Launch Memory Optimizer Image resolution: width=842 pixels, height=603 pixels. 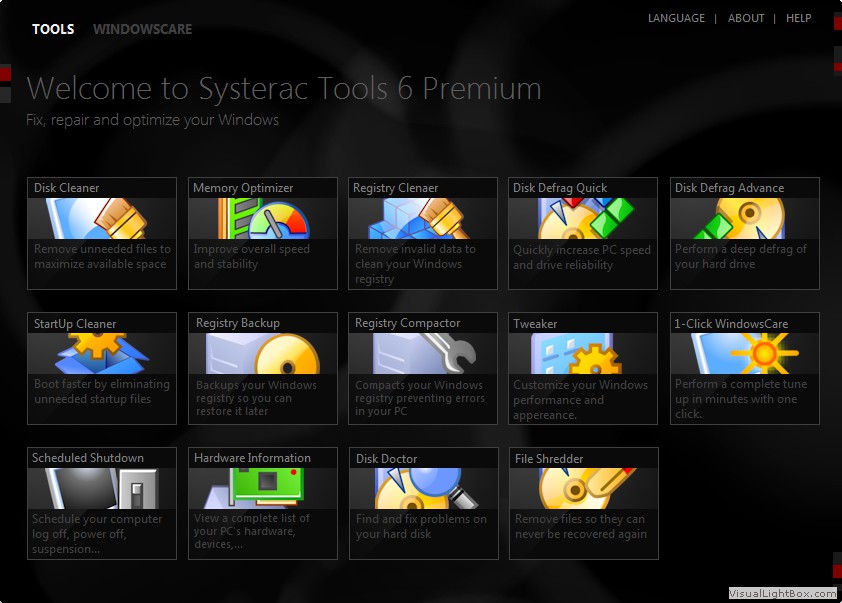[x=262, y=232]
